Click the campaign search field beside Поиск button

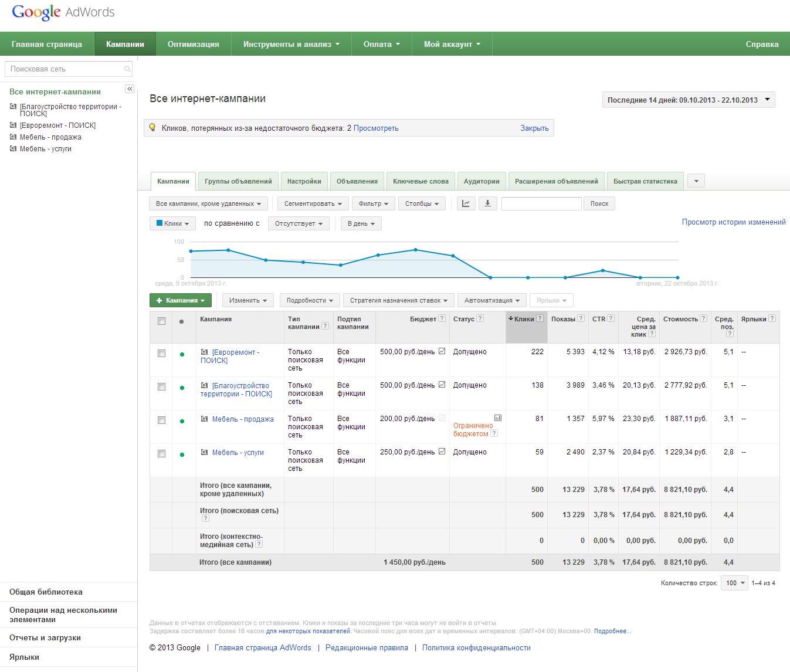click(x=541, y=203)
